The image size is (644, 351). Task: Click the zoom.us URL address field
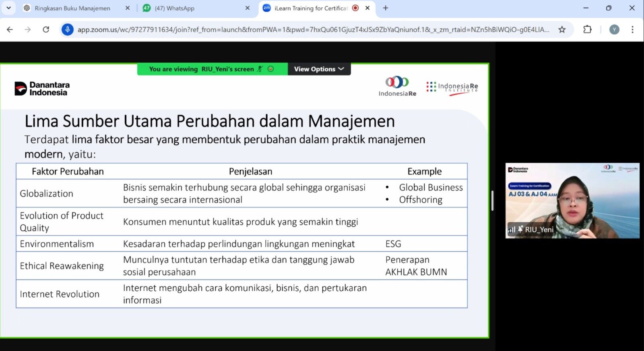click(313, 29)
